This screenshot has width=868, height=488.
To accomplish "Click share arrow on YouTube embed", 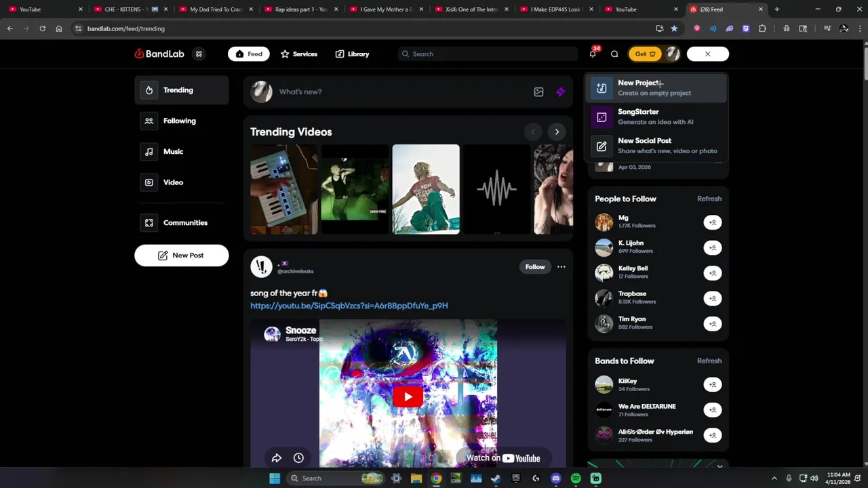I will tap(277, 458).
